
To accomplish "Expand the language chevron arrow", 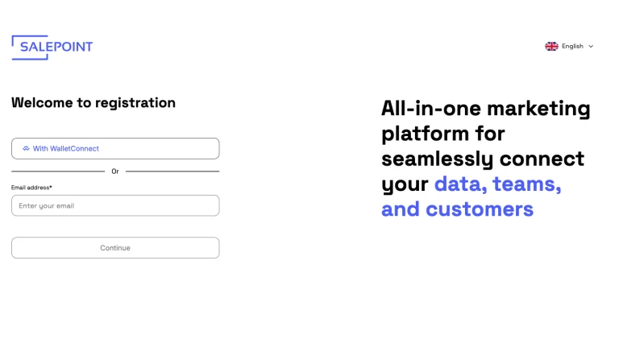I will coord(591,47).
